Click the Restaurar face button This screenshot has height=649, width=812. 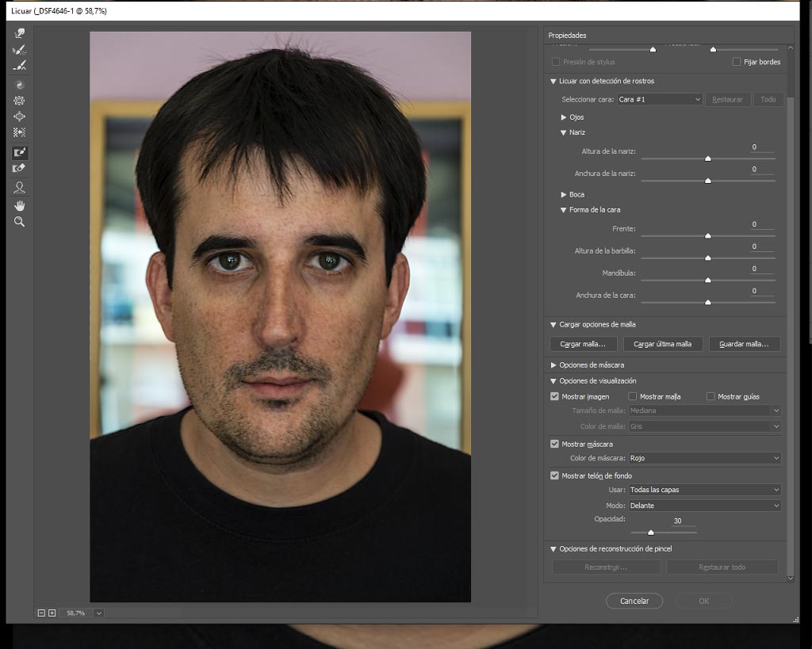pyautogui.click(x=727, y=99)
